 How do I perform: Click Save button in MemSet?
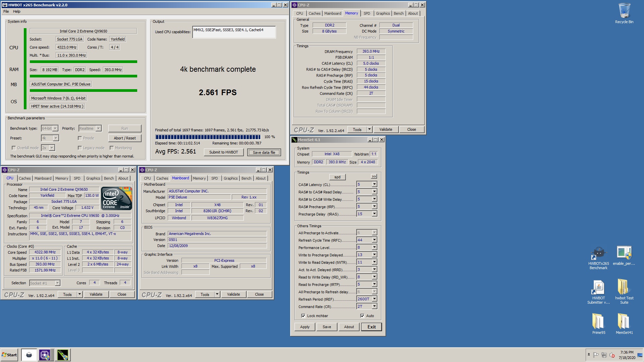point(327,327)
